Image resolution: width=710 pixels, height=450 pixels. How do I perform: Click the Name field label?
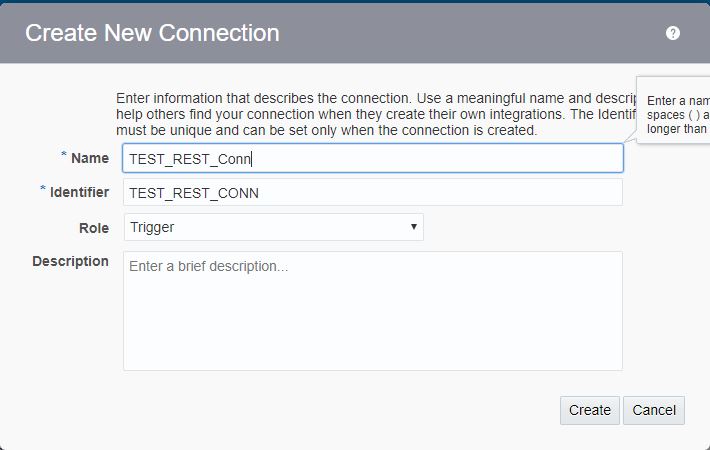[x=90, y=158]
